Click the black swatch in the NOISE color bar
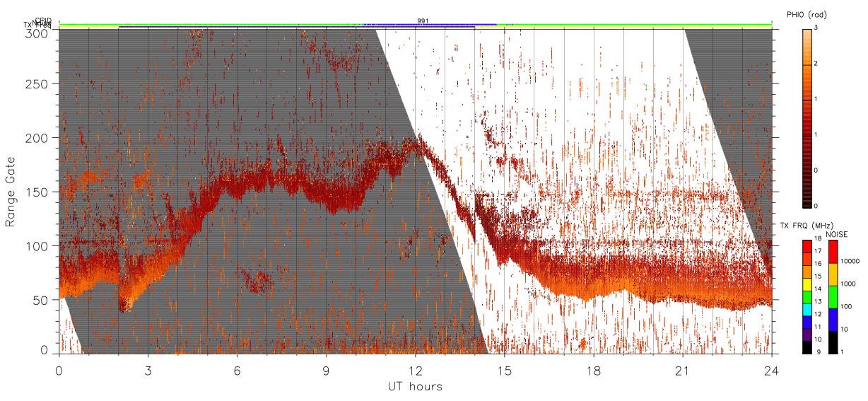Image resolution: width=868 pixels, height=401 pixels. pos(833,342)
